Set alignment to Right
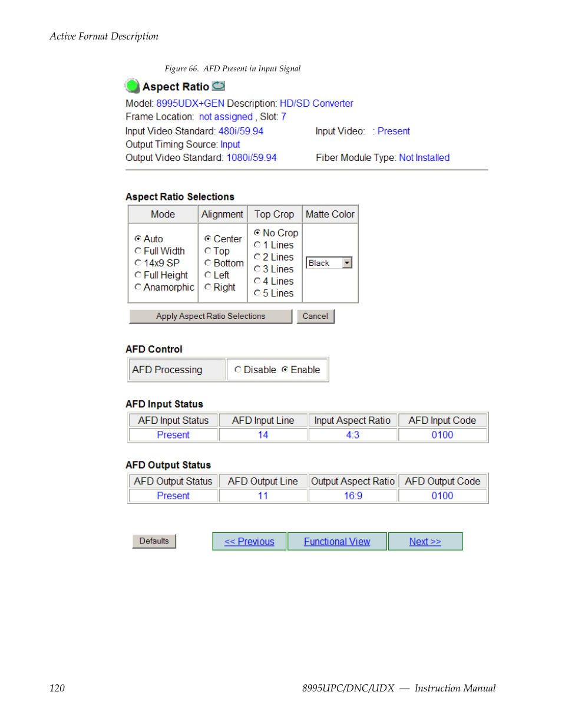This screenshot has height=728, width=562. pos(208,287)
